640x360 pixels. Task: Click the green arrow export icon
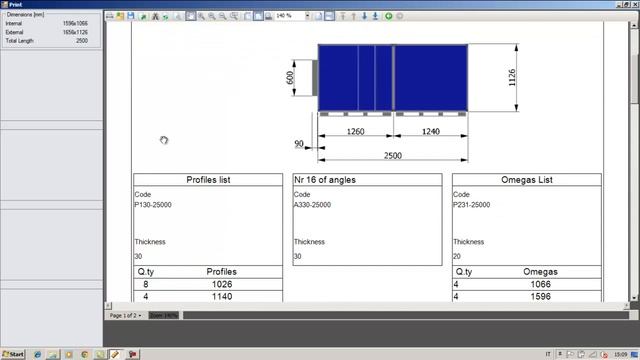coord(143,16)
